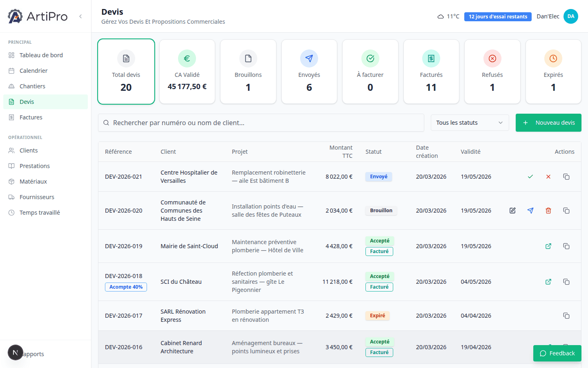Filter by the Envoyés stat card
This screenshot has width=588, height=368.
coord(309,72)
